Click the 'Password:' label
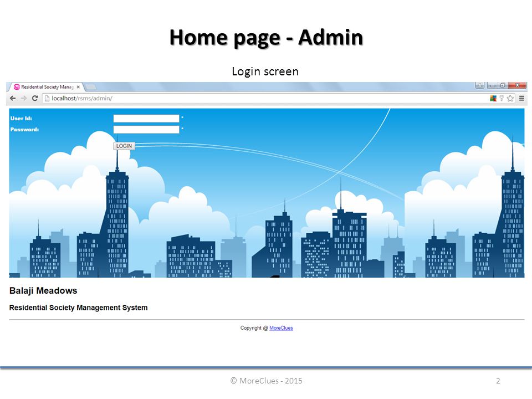This screenshot has height=399, width=532. [x=24, y=130]
